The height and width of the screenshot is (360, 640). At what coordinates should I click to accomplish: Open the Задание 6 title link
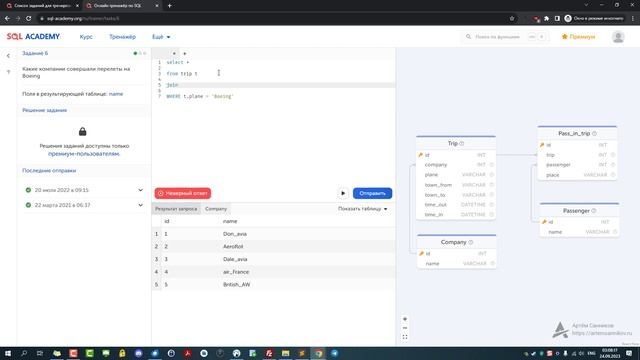pyautogui.click(x=35, y=53)
